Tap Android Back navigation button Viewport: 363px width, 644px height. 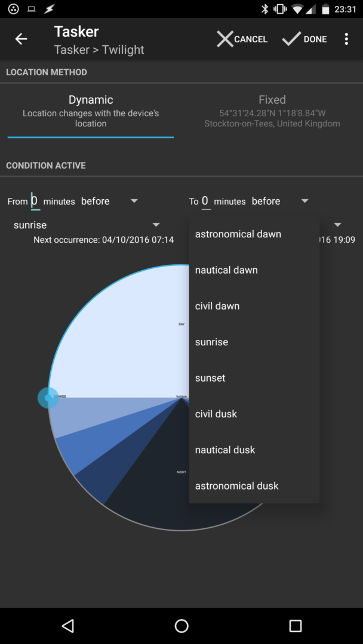[68, 625]
